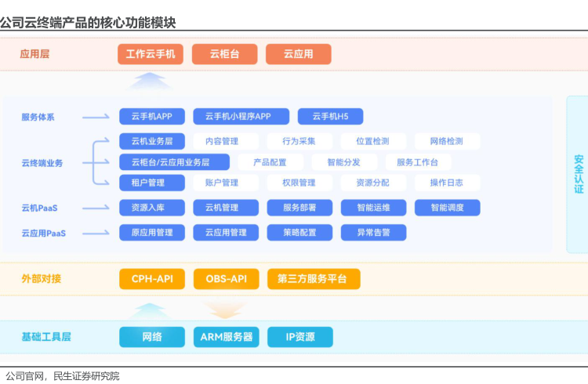
Task: Click the ARM服务器 box
Action: pos(226,337)
